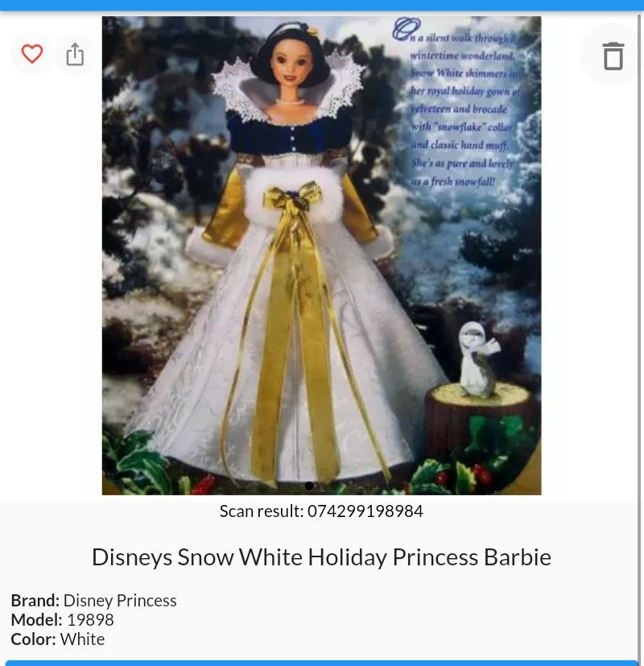The image size is (644, 666).
Task: Click the white bird figurine on the stump
Action: 477,359
